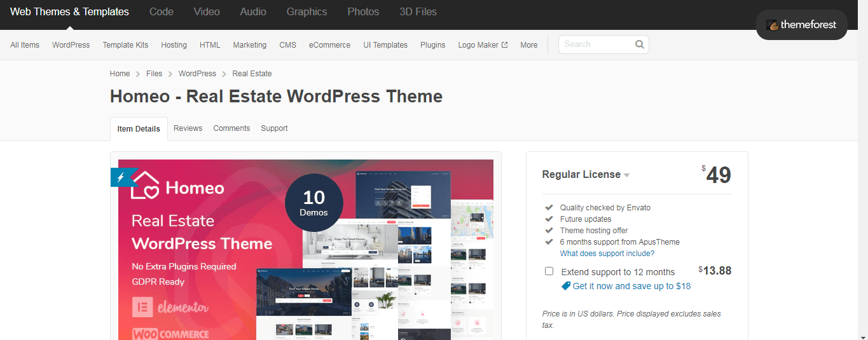Open the Web Themes & Templates section
This screenshot has width=868, height=340.
point(69,11)
